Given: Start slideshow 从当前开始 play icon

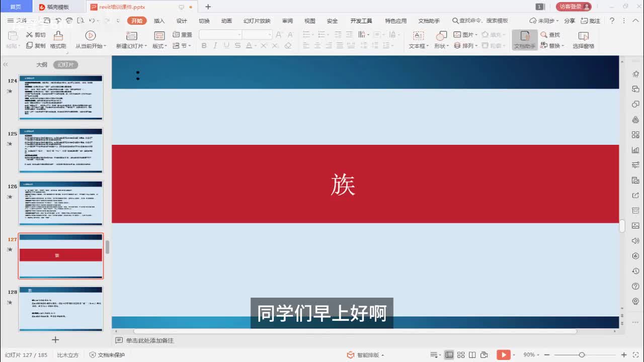Looking at the screenshot, I should 91,35.
